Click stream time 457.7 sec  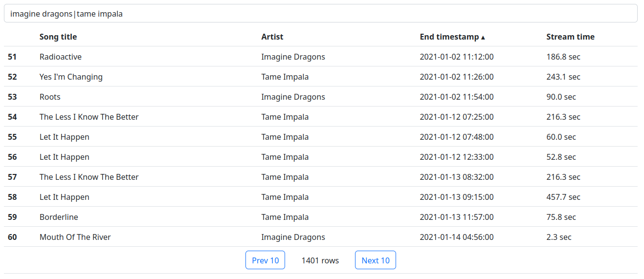563,197
